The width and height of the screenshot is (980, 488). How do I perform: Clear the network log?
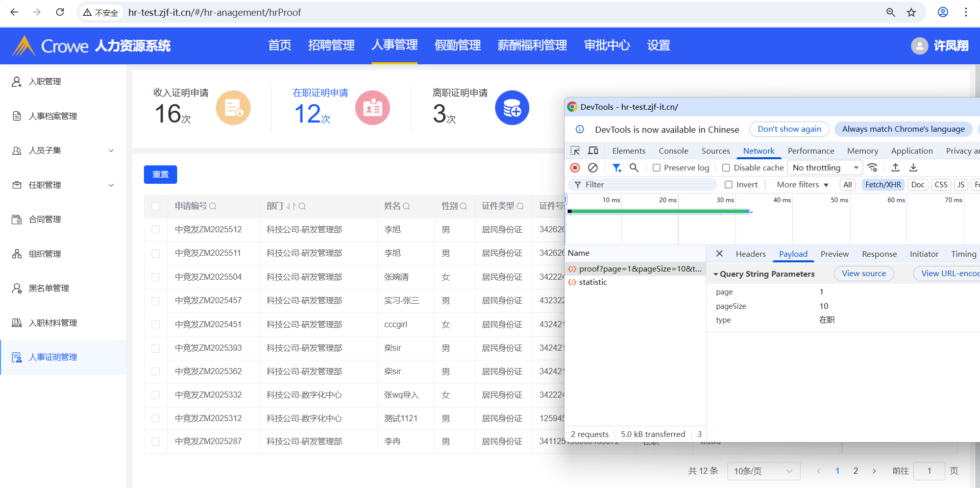click(593, 168)
